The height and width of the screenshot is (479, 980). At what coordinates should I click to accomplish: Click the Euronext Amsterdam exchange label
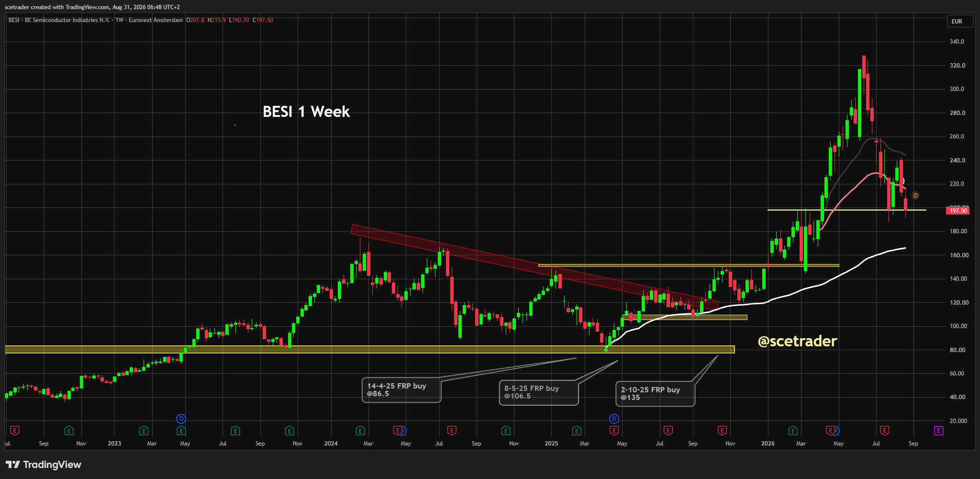(156, 20)
